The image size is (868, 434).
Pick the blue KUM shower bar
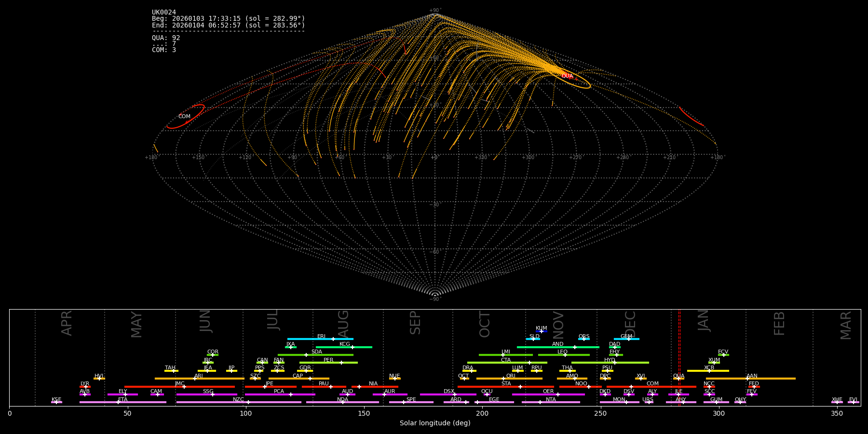pyautogui.click(x=541, y=331)
